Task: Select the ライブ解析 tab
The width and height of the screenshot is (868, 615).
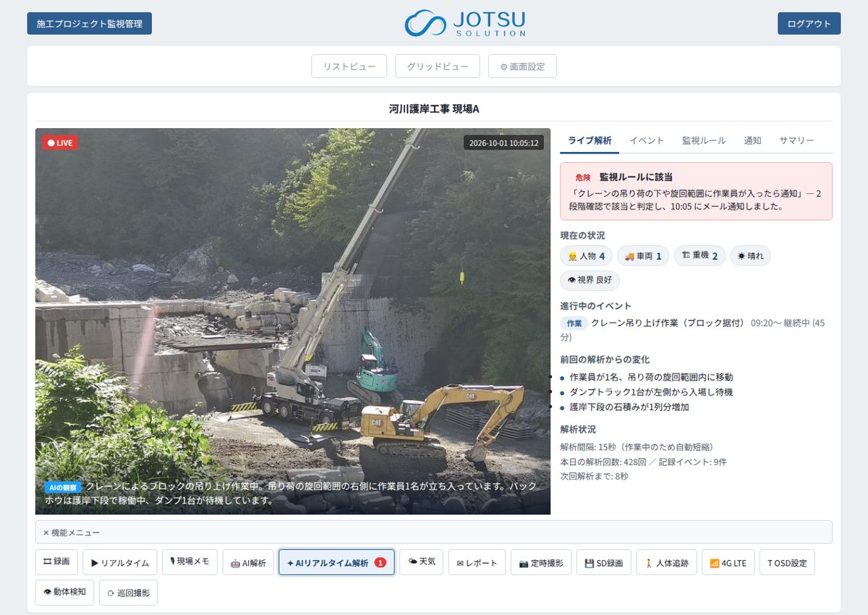Action: (x=590, y=141)
